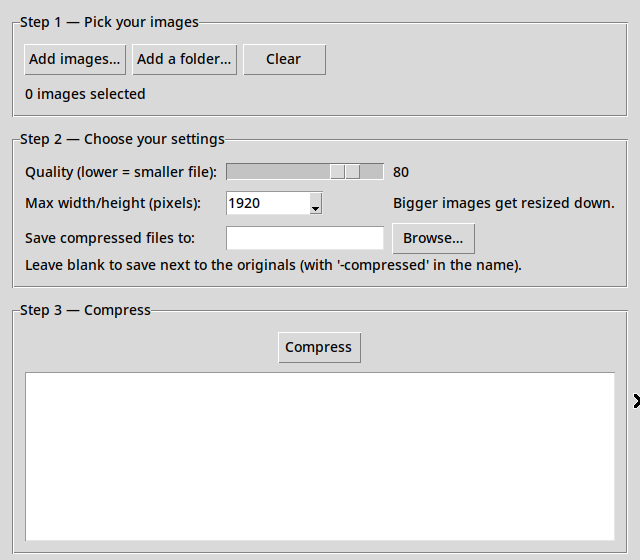Click the 'Bigger images get resized down.' note
The height and width of the screenshot is (560, 640).
504,203
